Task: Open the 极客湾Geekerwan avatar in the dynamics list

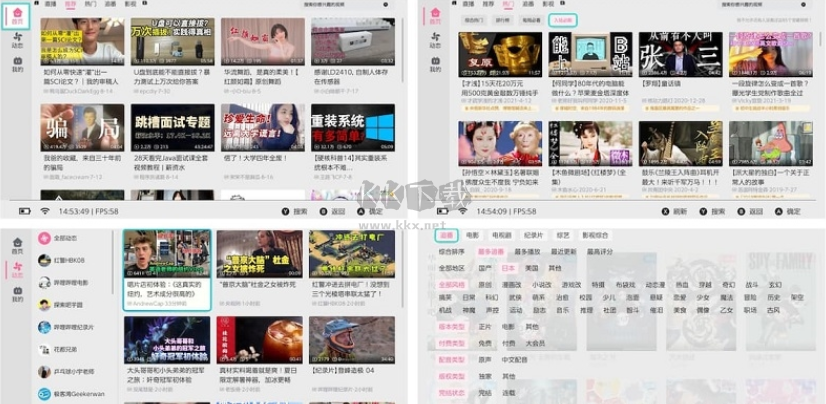Action: pos(45,394)
